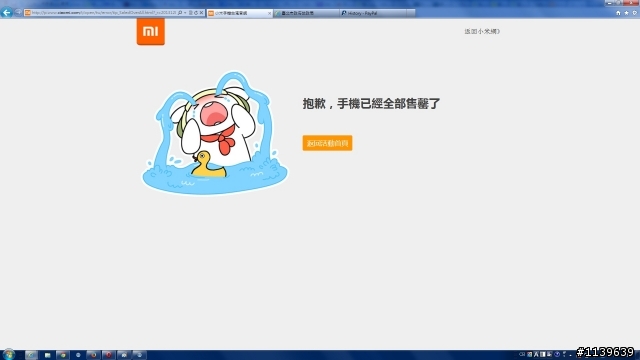
Task: Click the refresh icon in address bar
Action: 196,13
